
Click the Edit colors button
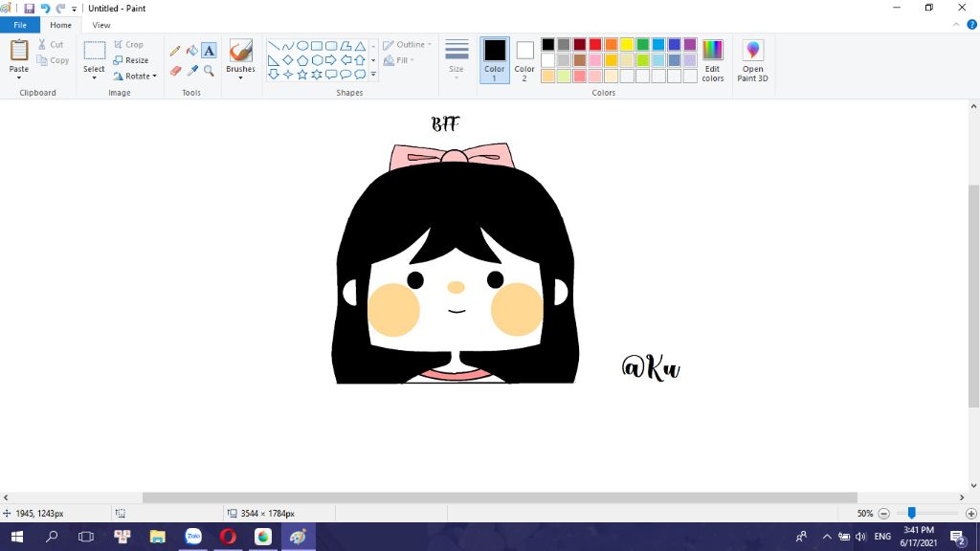(x=712, y=60)
